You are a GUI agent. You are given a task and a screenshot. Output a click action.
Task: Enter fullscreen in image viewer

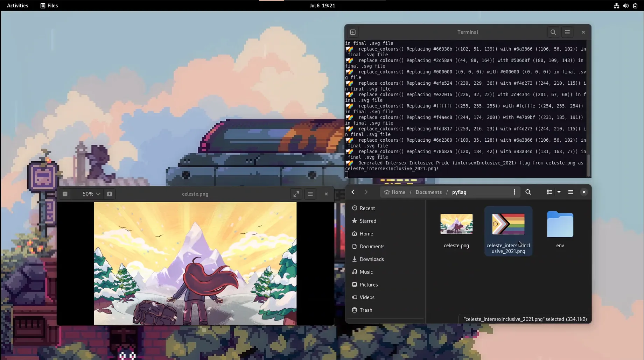pos(296,194)
